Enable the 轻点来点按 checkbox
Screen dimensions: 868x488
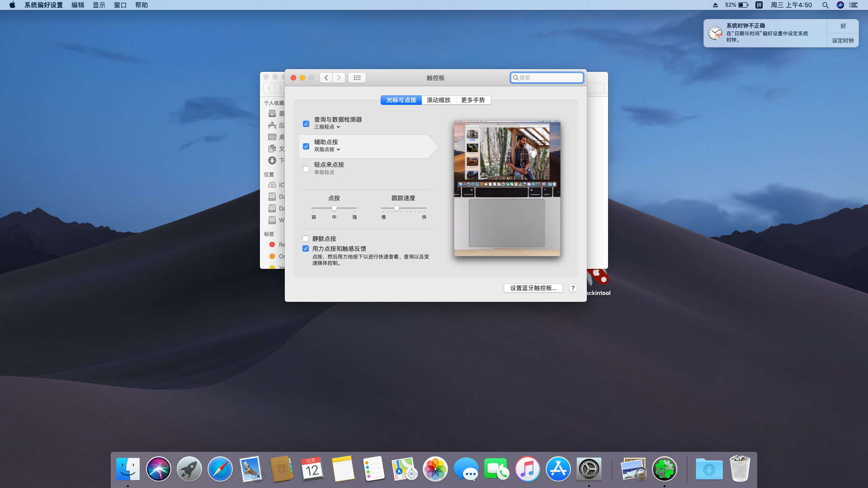[x=306, y=169]
